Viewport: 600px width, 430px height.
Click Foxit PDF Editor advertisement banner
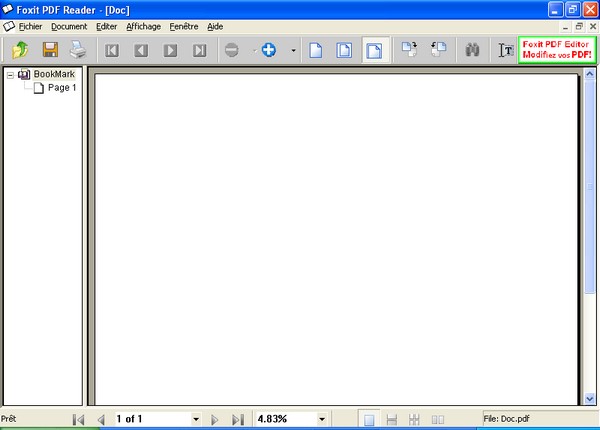click(x=557, y=50)
